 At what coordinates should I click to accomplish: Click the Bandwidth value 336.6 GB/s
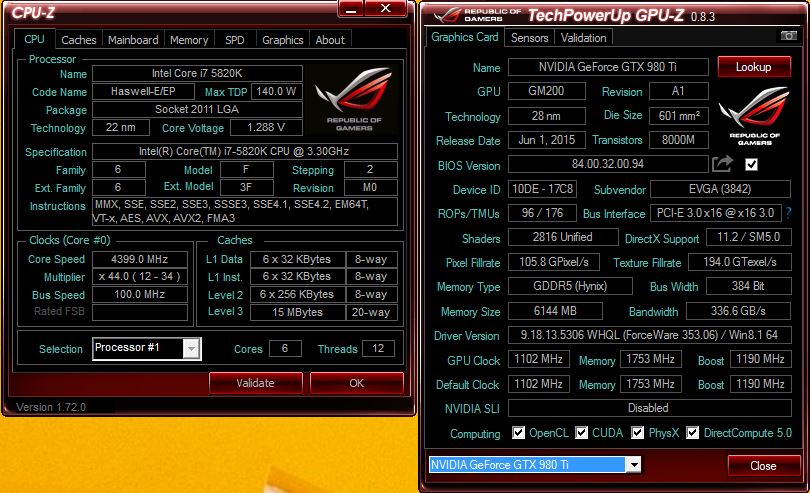738,311
